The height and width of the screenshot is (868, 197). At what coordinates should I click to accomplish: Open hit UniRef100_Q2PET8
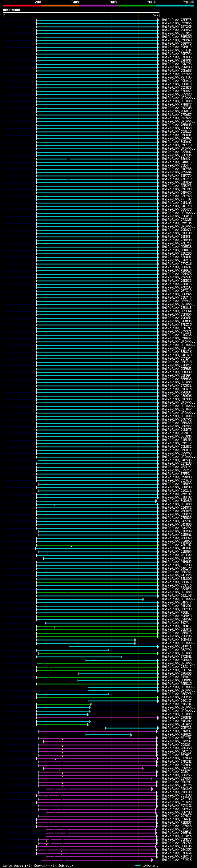click(177, 20)
